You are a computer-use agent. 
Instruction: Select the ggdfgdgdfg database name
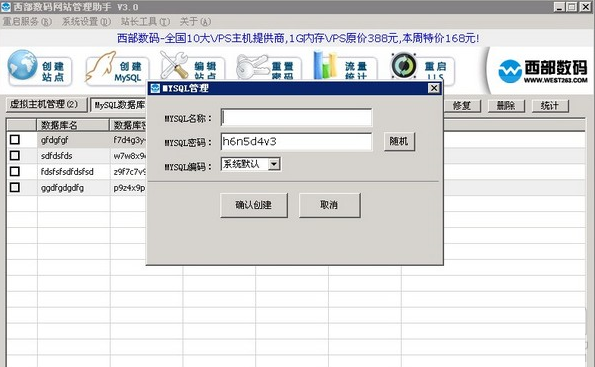click(62, 188)
